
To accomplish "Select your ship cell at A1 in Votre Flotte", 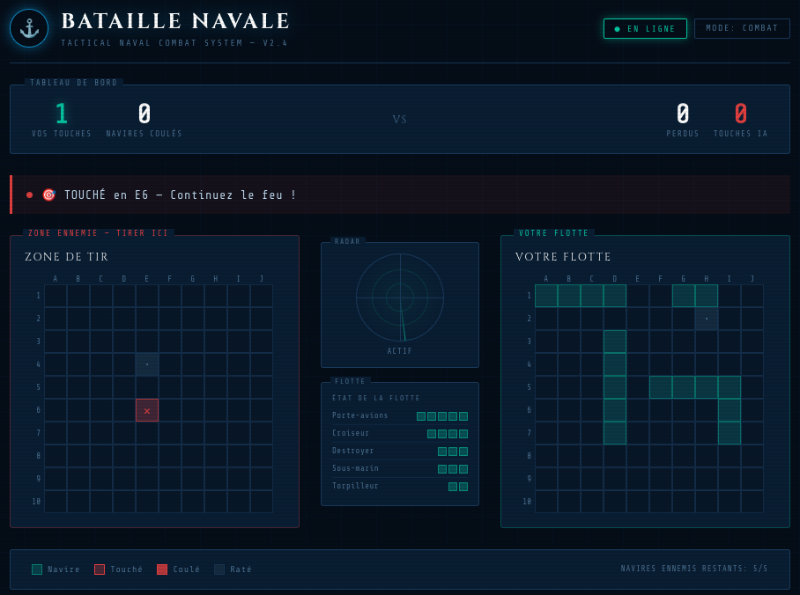I will tap(546, 295).
